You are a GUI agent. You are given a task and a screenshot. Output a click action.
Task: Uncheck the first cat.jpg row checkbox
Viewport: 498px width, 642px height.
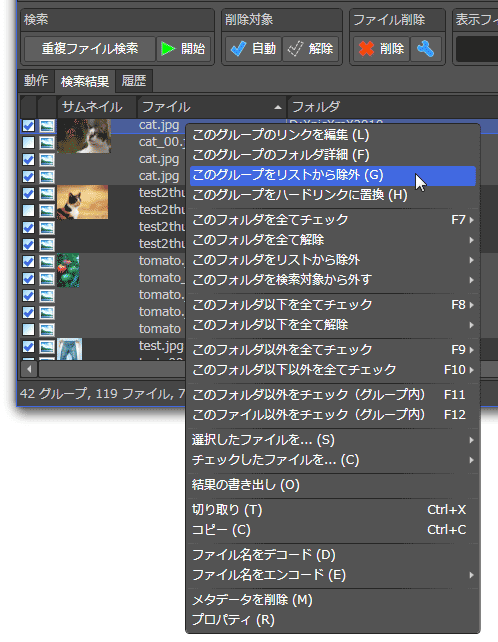pos(28,125)
